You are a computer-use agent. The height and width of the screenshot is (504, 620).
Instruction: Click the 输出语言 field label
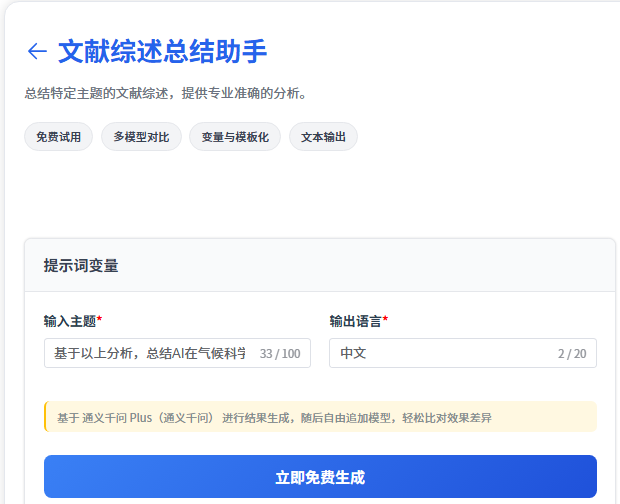point(355,321)
